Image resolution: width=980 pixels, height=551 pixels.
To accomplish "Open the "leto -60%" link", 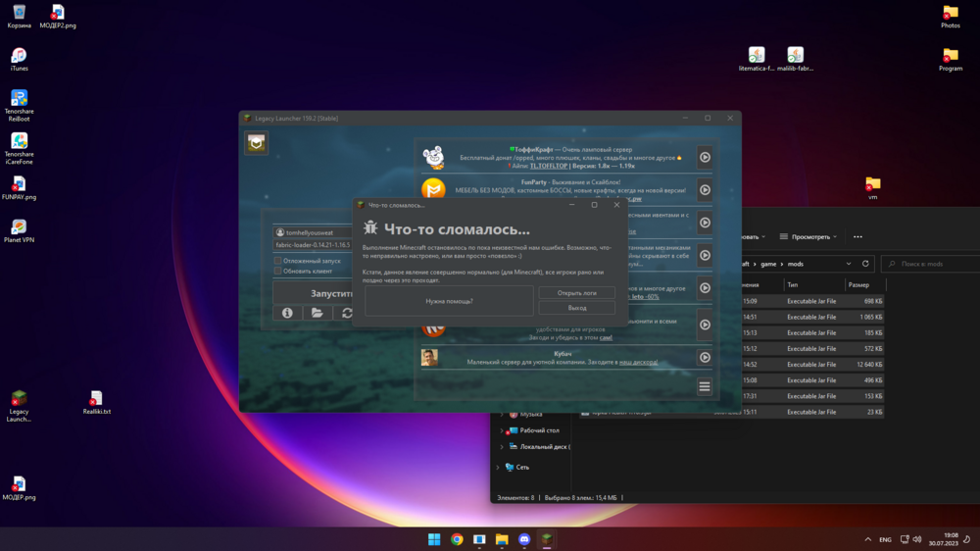I will [x=645, y=296].
